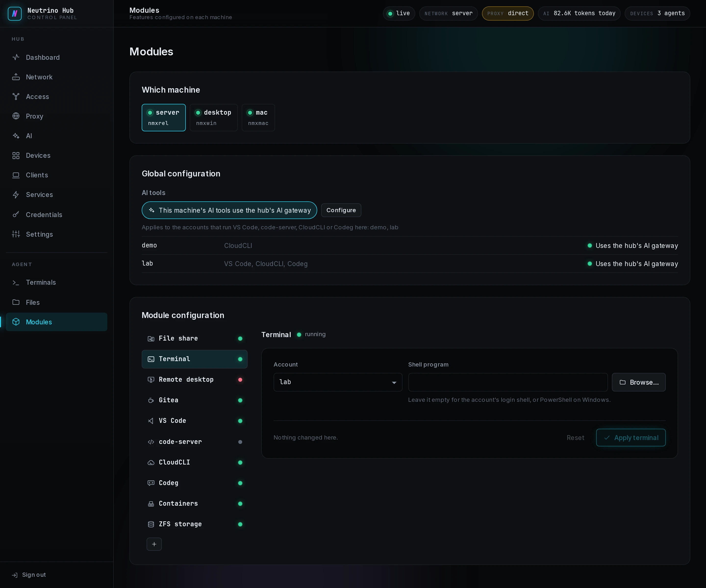The height and width of the screenshot is (588, 706).
Task: Select the desktop machine nmxwin
Action: [x=214, y=117]
